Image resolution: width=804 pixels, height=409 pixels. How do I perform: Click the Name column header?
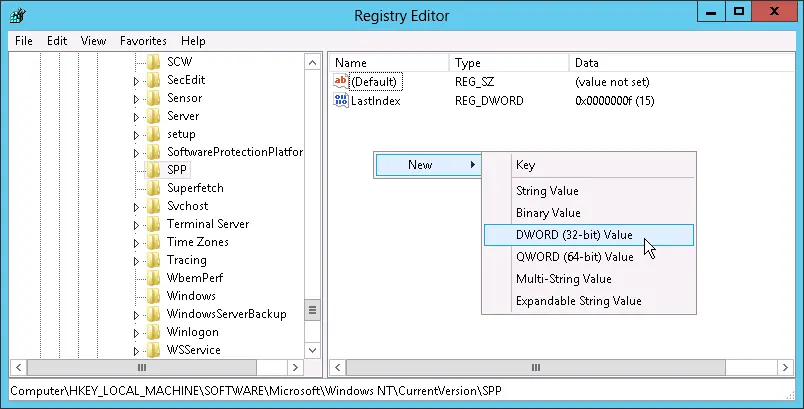pos(389,63)
